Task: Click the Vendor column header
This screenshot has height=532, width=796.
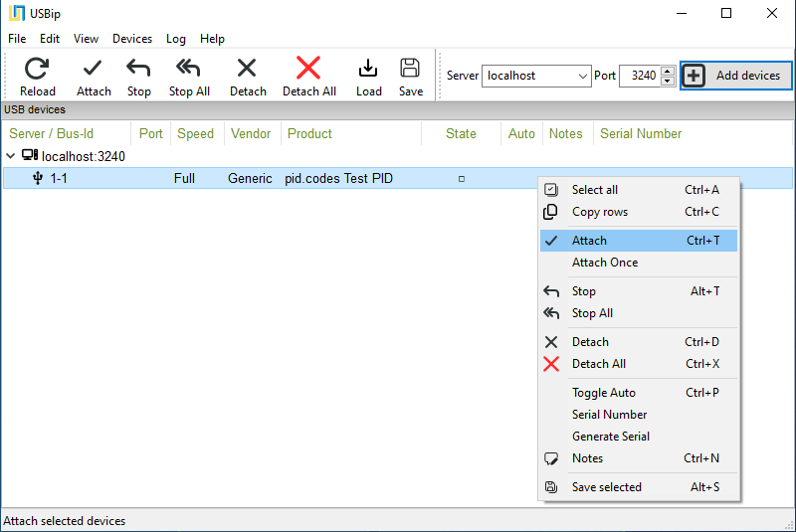Action: pyautogui.click(x=251, y=133)
